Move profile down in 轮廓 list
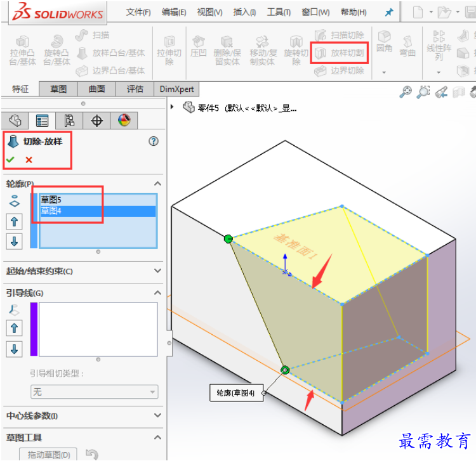This screenshot has width=476, height=461. pos(14,242)
